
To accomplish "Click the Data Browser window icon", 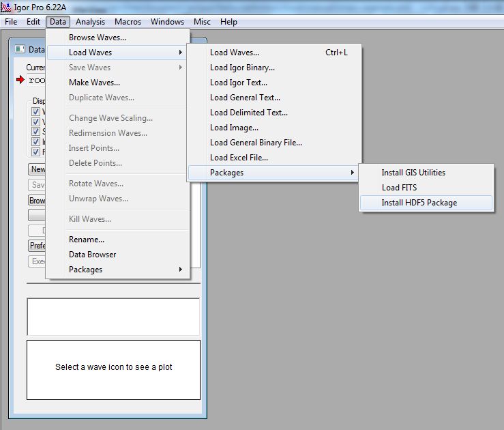I will point(20,49).
